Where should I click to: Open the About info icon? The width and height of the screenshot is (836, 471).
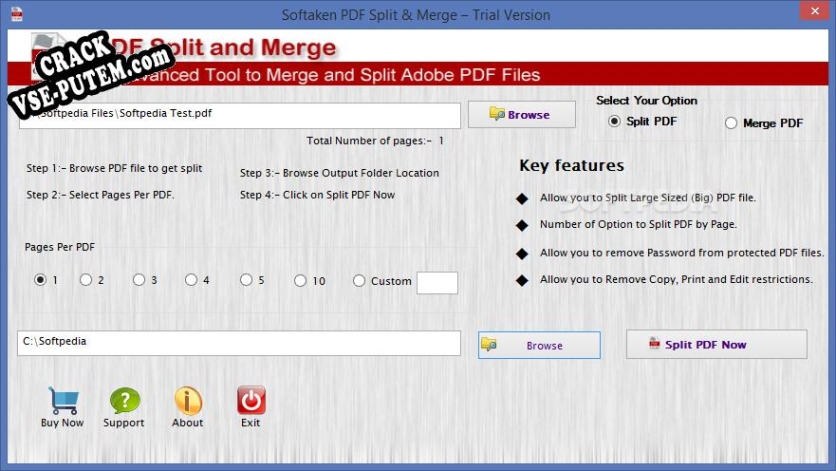(x=188, y=401)
